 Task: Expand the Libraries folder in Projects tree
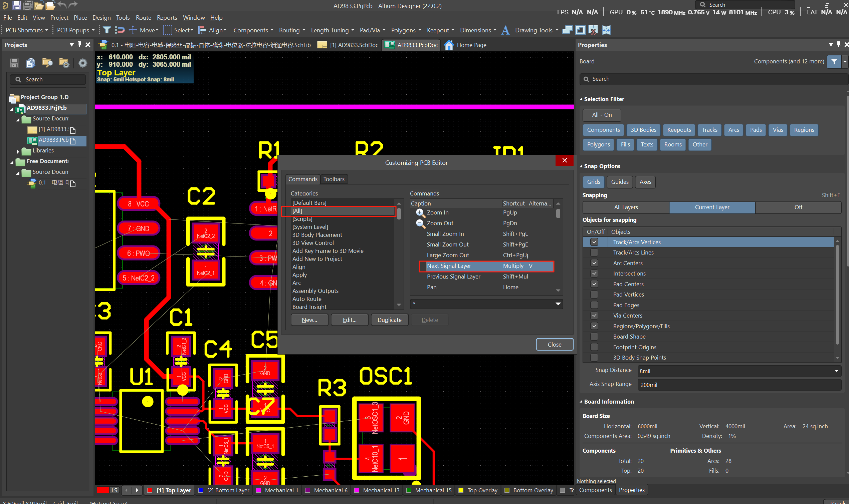18,151
